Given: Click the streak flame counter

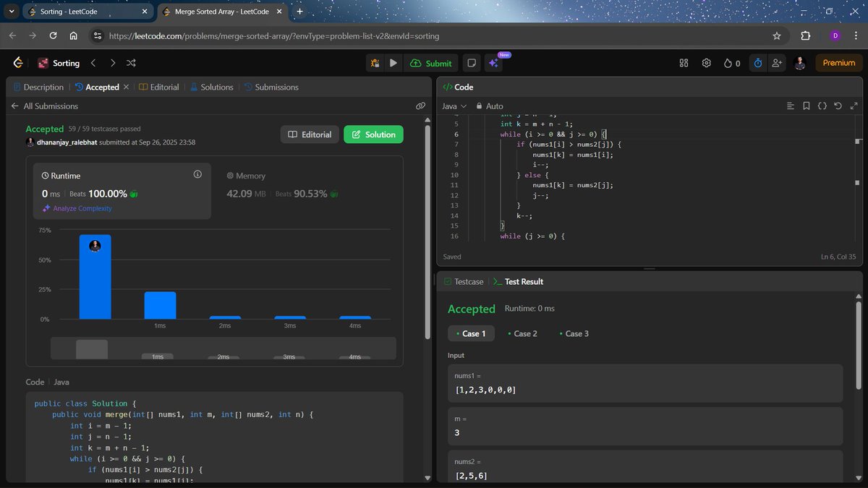Looking at the screenshot, I should point(732,63).
